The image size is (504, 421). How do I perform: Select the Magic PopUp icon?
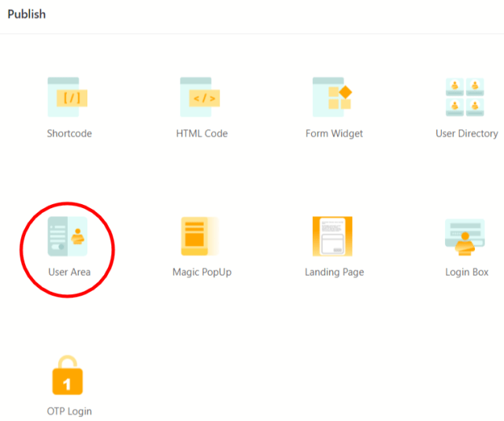pyautogui.click(x=200, y=237)
